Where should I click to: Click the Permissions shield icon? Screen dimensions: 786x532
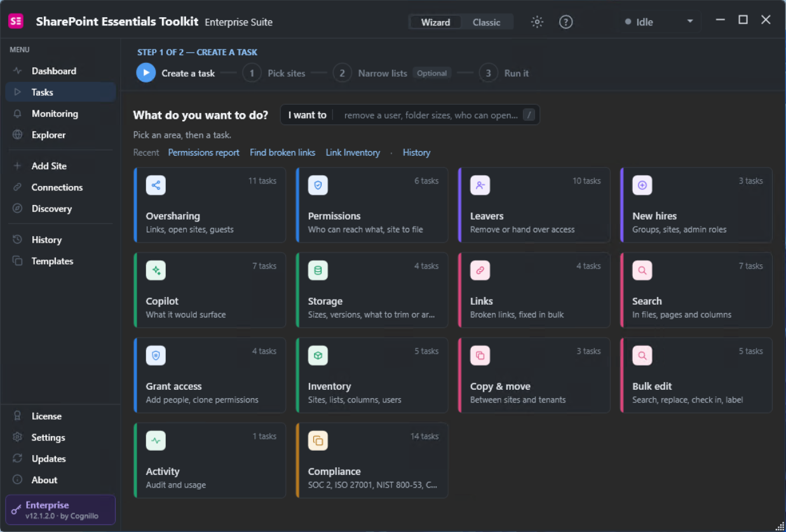(318, 185)
